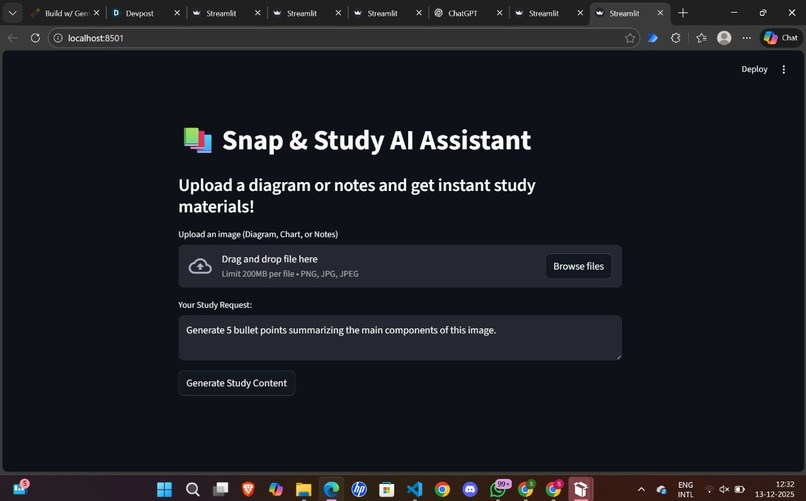Open Copilot app from taskbar

(276, 489)
